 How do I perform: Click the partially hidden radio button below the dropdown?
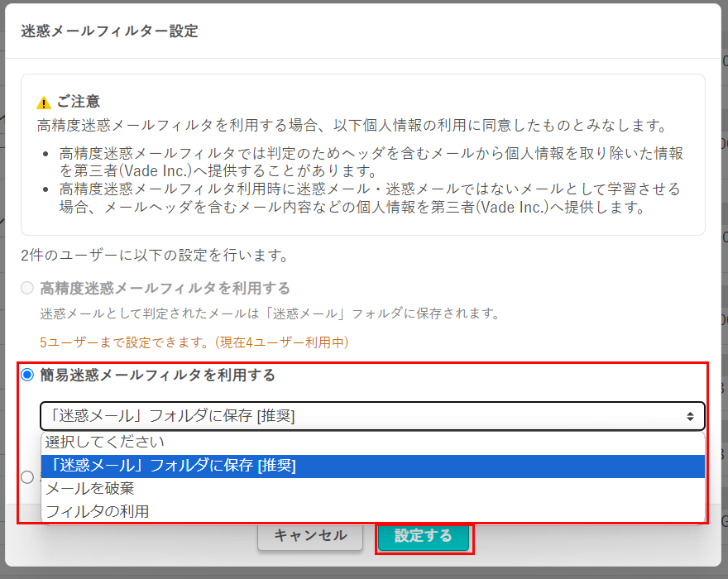tap(27, 477)
